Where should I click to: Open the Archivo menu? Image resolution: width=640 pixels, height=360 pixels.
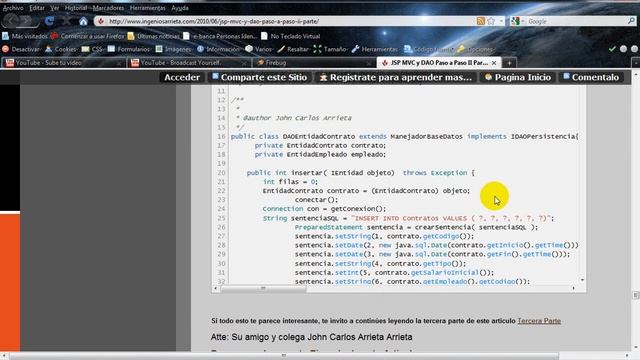pos(13,8)
